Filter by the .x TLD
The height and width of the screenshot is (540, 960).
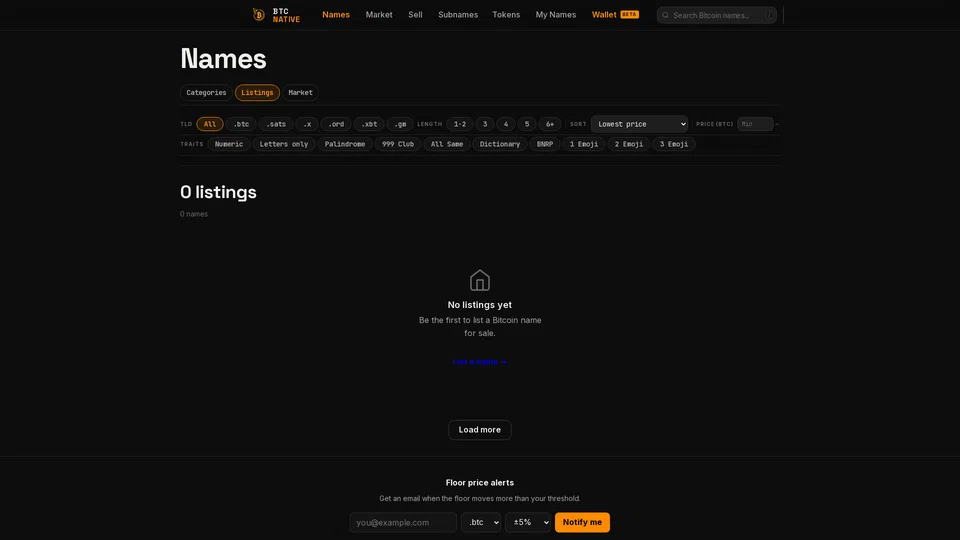point(307,124)
